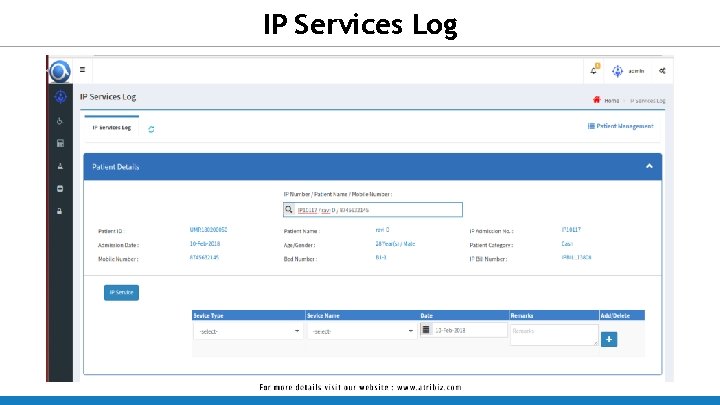Click the IP number patient search field
The width and height of the screenshot is (720, 405).
(x=373, y=209)
